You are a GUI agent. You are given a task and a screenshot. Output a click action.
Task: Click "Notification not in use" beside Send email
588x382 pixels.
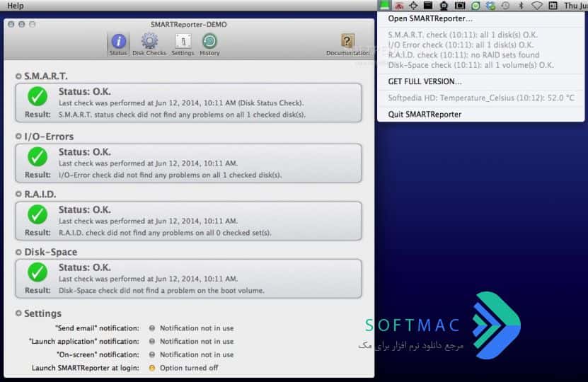pyautogui.click(x=197, y=328)
